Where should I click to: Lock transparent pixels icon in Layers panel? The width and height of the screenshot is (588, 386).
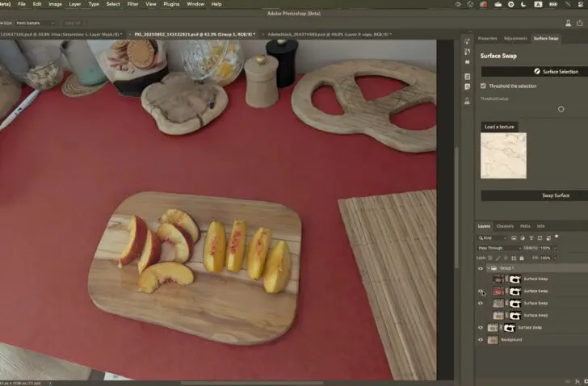(x=490, y=258)
